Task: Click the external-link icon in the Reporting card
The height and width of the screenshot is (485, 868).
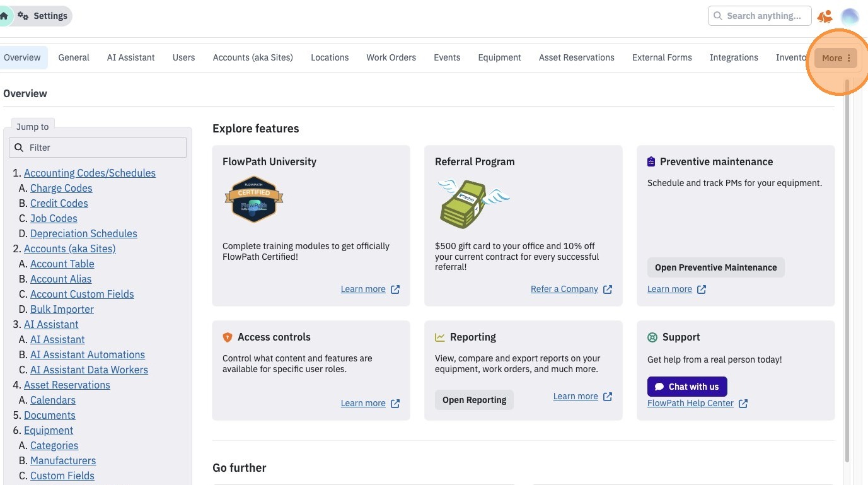Action: pos(608,397)
